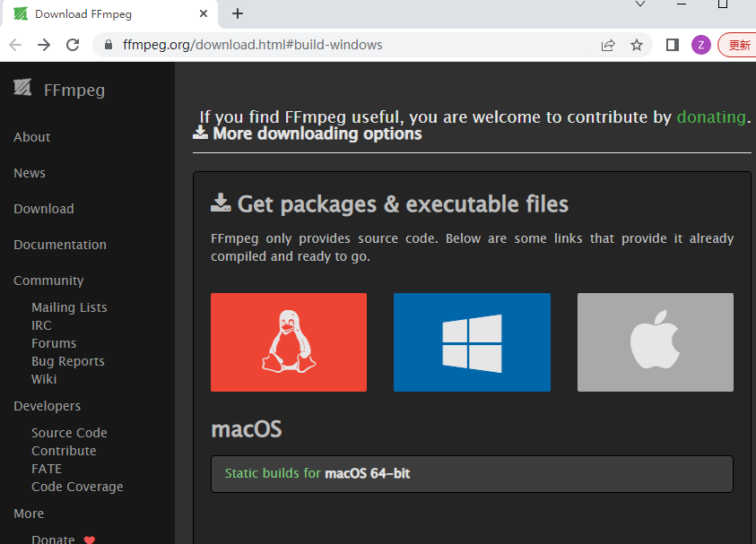Open a new browser tab

coord(238,13)
